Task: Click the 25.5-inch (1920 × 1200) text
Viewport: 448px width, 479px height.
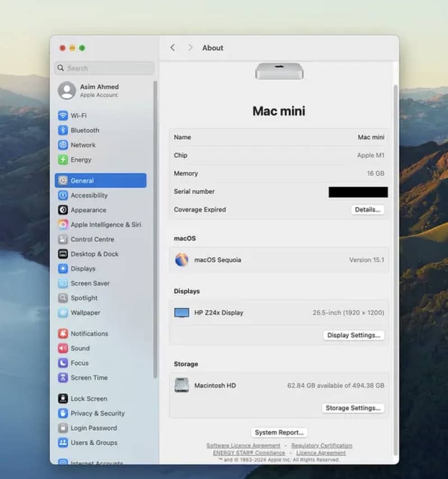Action: point(348,312)
